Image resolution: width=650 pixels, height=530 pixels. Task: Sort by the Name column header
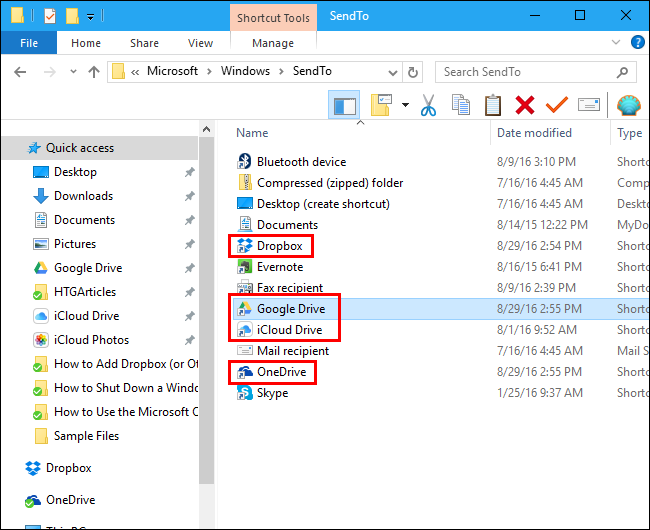click(x=252, y=133)
